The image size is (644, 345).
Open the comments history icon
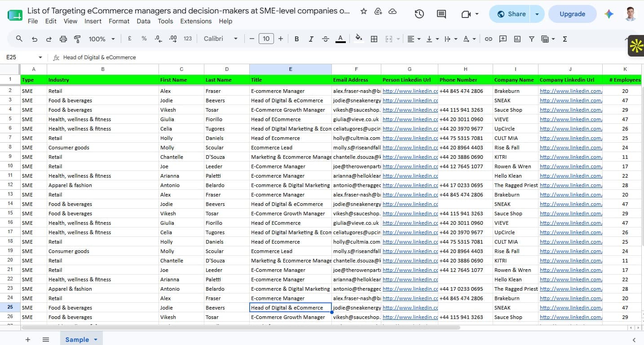click(x=441, y=14)
